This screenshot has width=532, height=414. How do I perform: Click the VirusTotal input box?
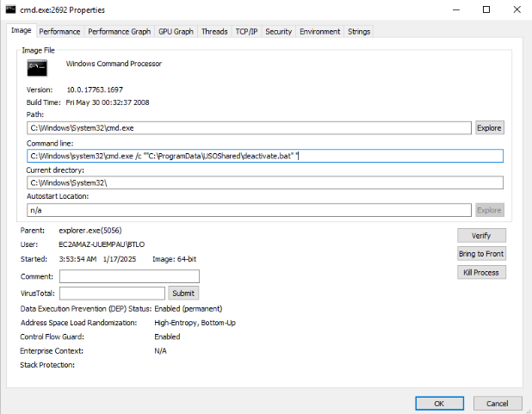(x=112, y=294)
